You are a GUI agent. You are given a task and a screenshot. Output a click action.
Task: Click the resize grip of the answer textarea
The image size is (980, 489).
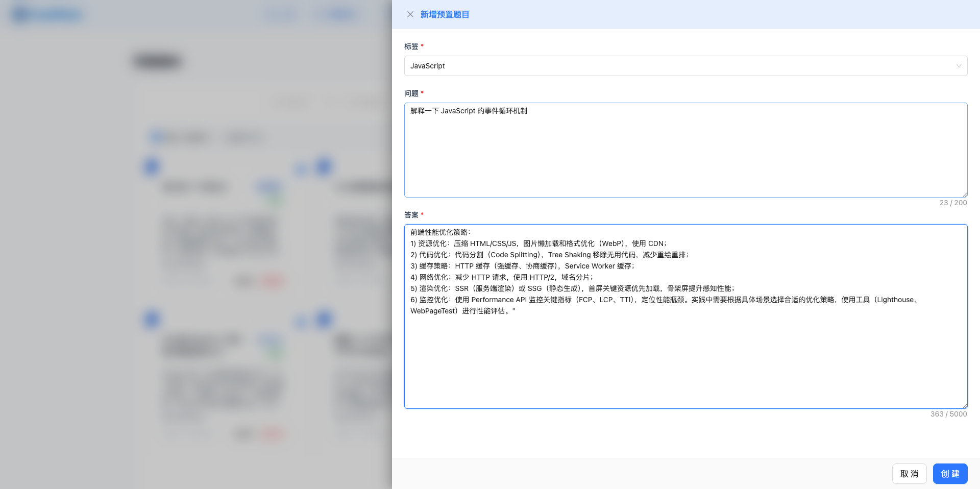coord(964,405)
